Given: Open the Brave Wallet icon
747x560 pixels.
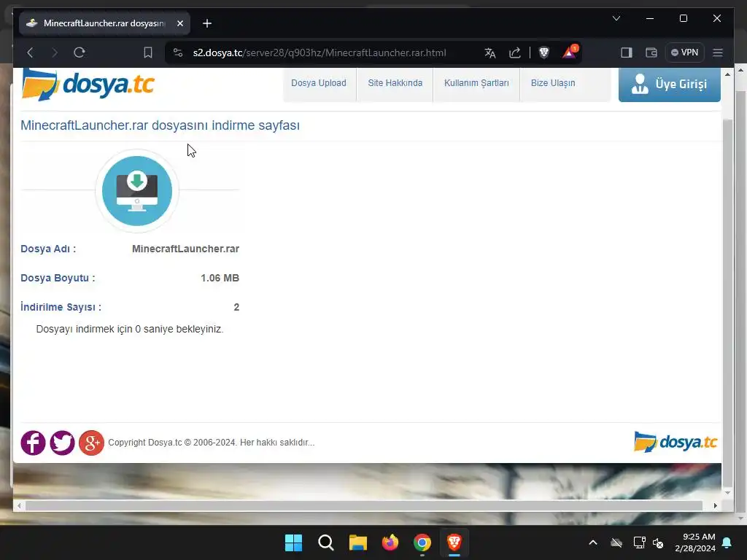Looking at the screenshot, I should (651, 52).
